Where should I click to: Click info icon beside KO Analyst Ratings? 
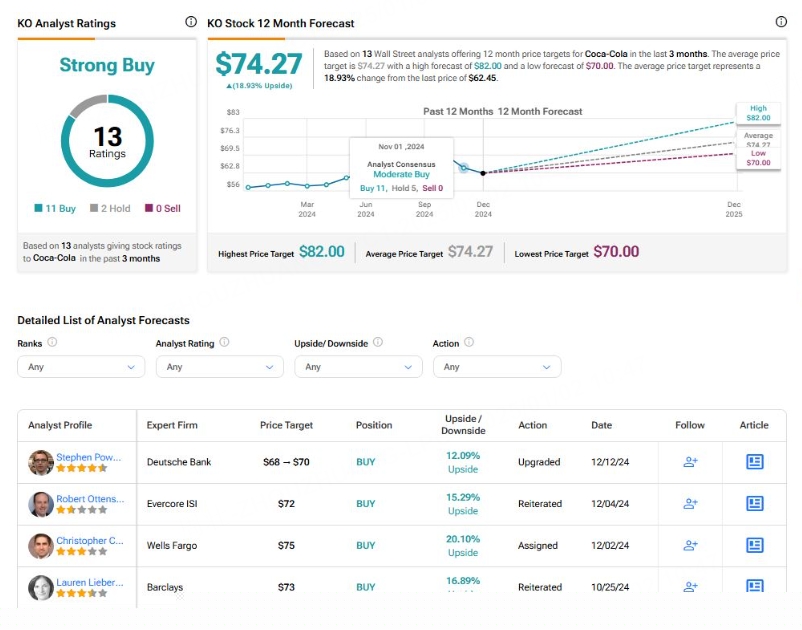coord(191,21)
